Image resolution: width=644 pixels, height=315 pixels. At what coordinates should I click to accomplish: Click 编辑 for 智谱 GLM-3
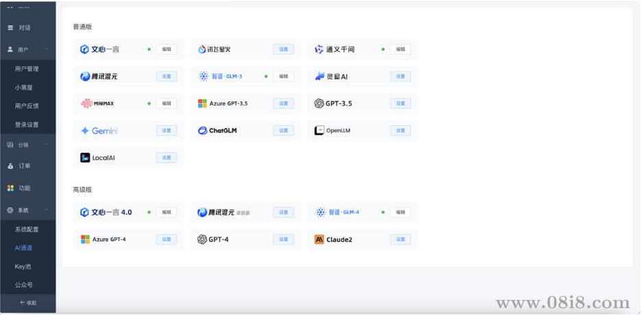284,77
